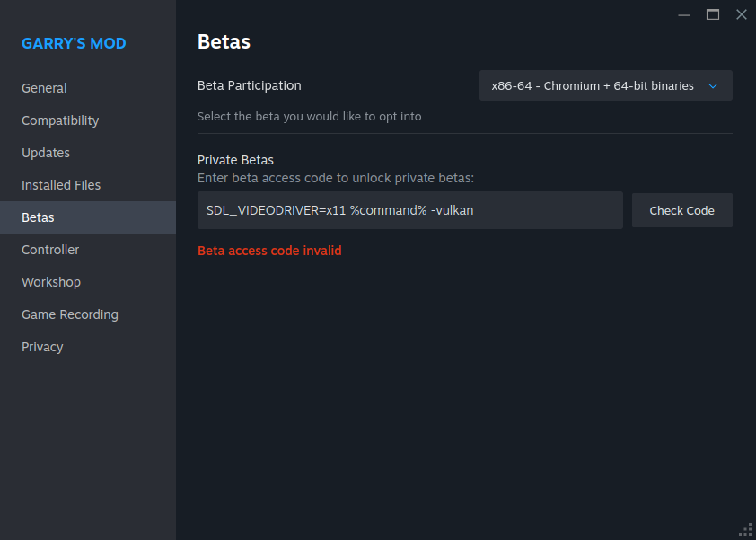Minimize the properties window
This screenshot has width=756, height=540.
[683, 15]
